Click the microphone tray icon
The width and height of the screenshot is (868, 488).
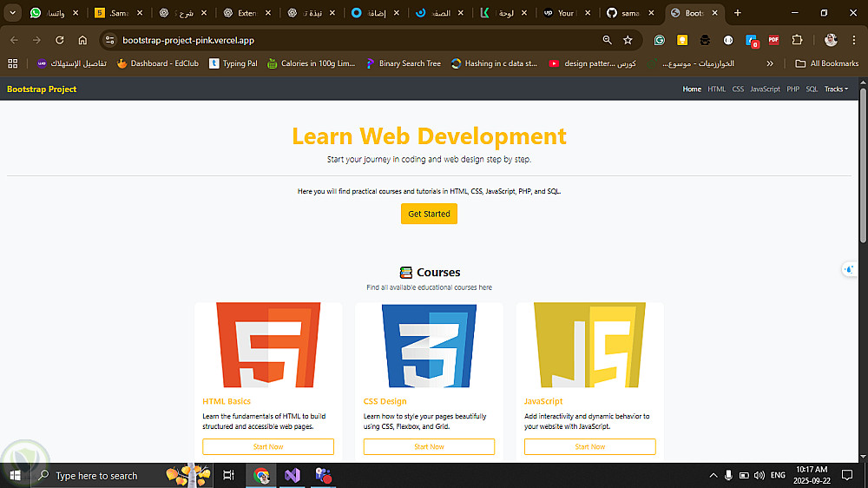728,475
